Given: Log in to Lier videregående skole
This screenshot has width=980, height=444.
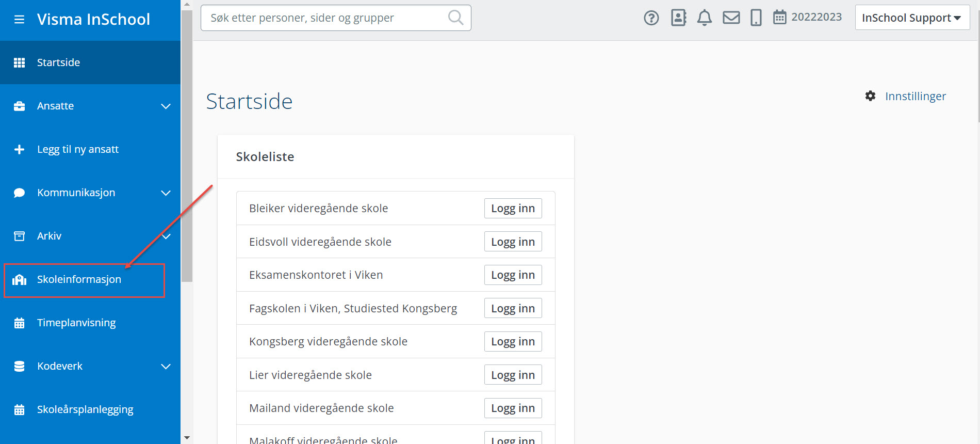Looking at the screenshot, I should (513, 375).
